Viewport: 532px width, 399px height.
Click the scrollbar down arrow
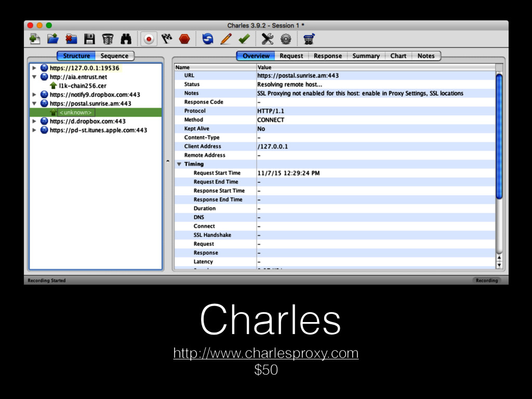pyautogui.click(x=499, y=265)
